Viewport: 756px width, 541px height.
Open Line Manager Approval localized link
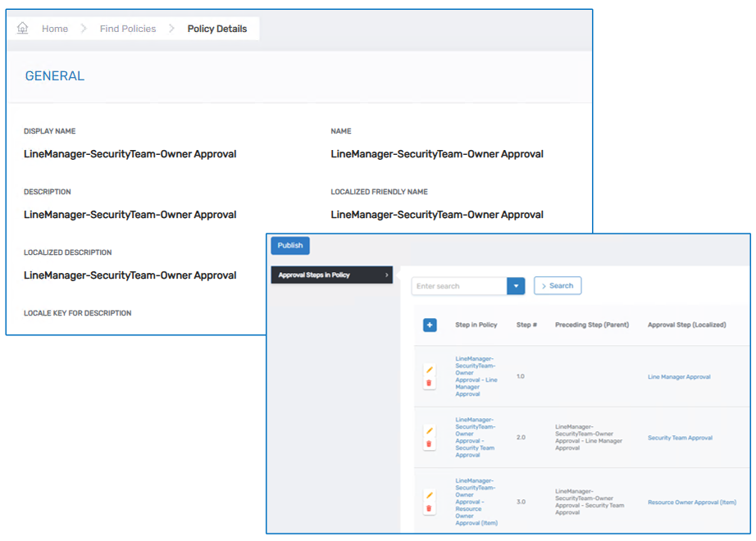pos(679,376)
